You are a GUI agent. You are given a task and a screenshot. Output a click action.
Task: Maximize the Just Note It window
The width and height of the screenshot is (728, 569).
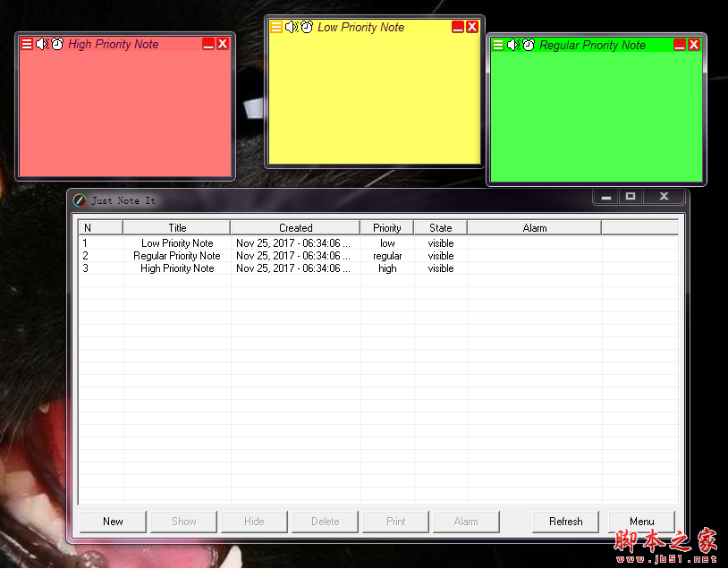[x=630, y=197]
